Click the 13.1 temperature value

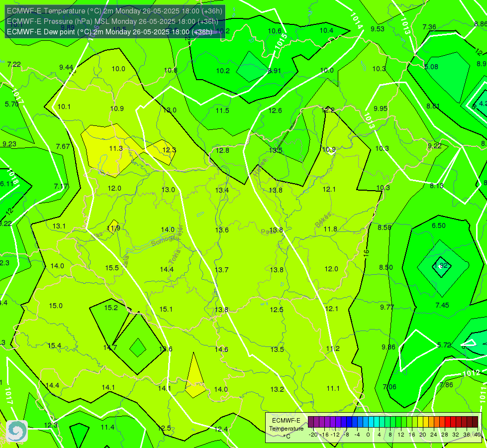(x=59, y=226)
